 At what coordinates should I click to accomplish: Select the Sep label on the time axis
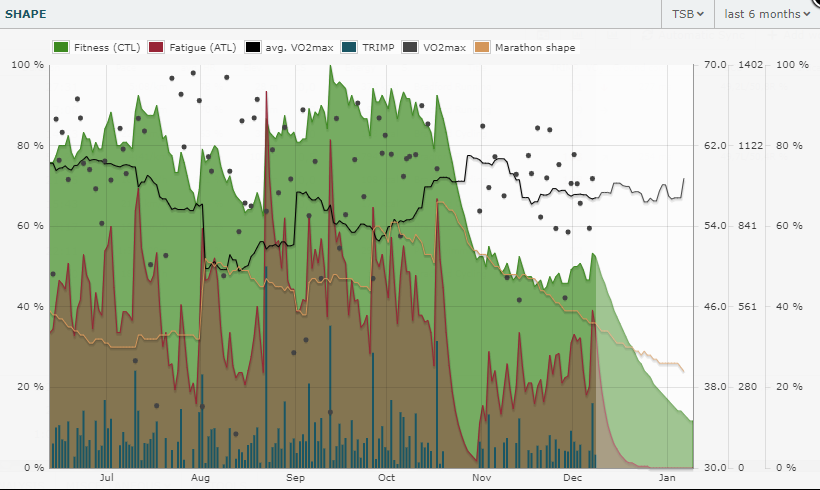click(295, 479)
